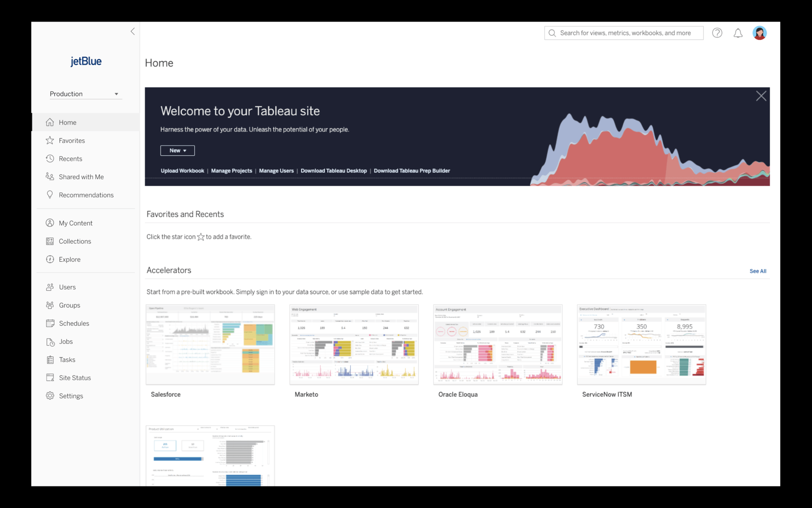
Task: Click the ServiceNow ITSM thumbnail
Action: coord(641,344)
